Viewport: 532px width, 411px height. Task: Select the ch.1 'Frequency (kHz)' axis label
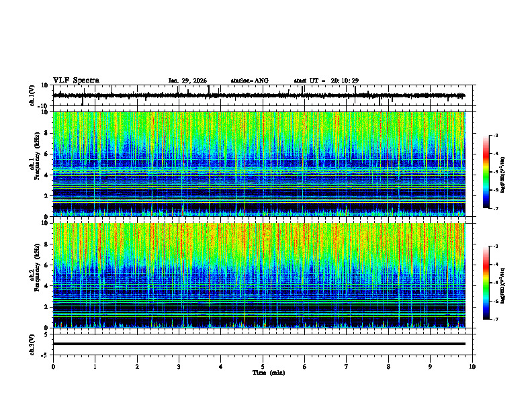[37, 156]
